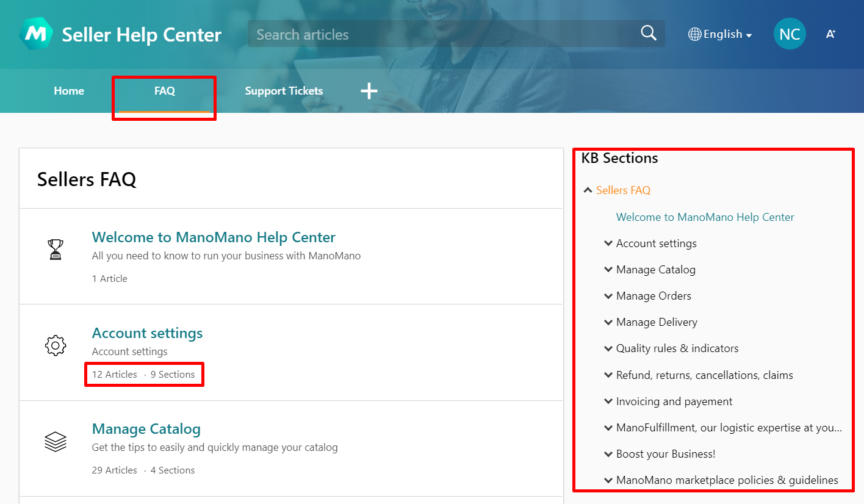864x504 pixels.
Task: Open the NC user avatar
Action: (x=790, y=34)
